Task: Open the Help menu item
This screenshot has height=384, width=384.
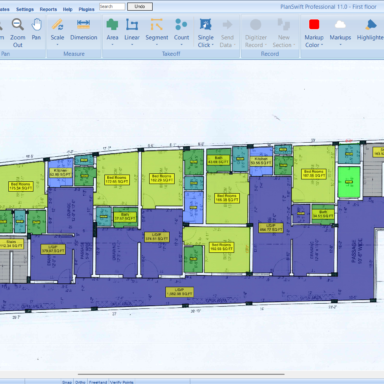Action: 68,9
